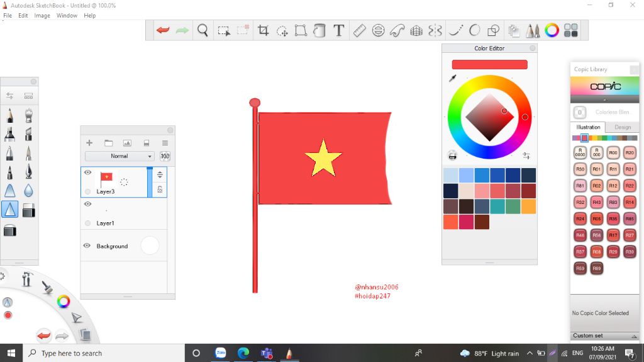Pick orange swatch in Color Editor palette
This screenshot has width=644, height=362.
528,206
